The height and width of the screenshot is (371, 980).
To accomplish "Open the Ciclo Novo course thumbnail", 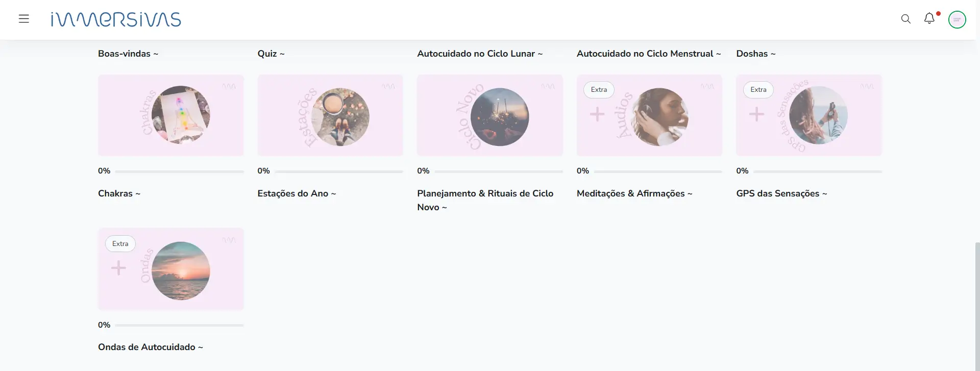I will pos(490,115).
